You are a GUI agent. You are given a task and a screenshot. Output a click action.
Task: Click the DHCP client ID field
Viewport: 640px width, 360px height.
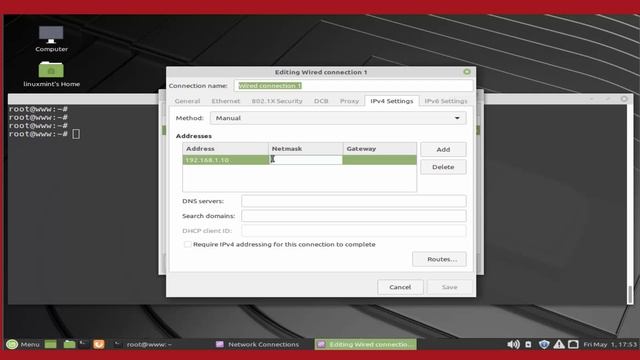click(x=353, y=231)
